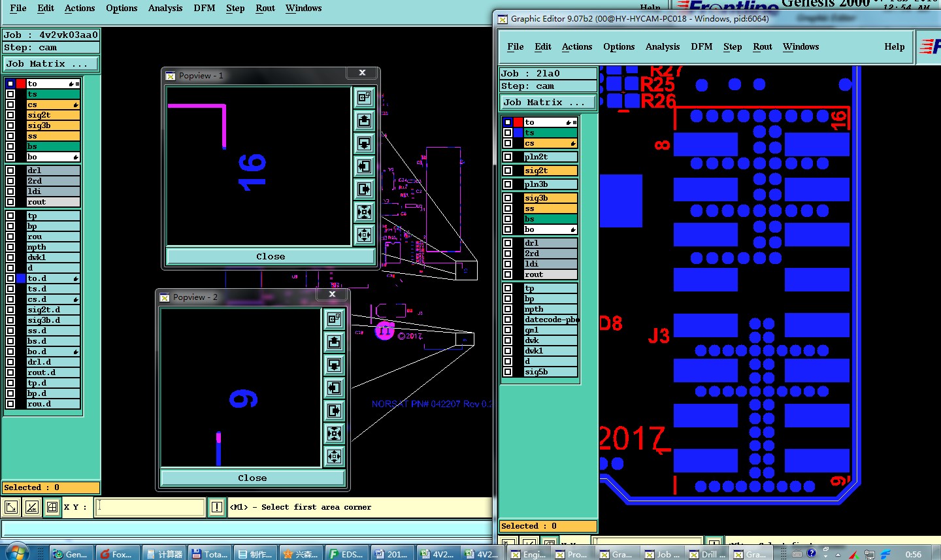Viewport: 941px width, 560px height.
Task: Pan up in Popview 1
Action: click(x=365, y=120)
